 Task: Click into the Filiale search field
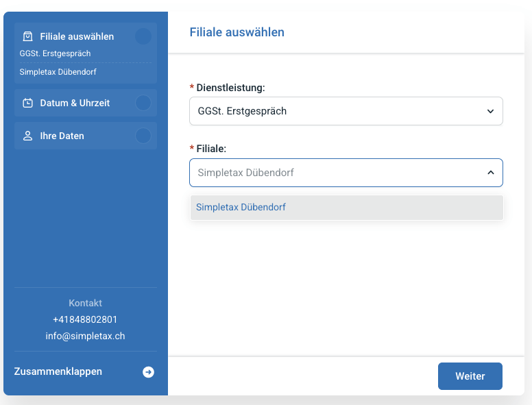tap(329, 173)
